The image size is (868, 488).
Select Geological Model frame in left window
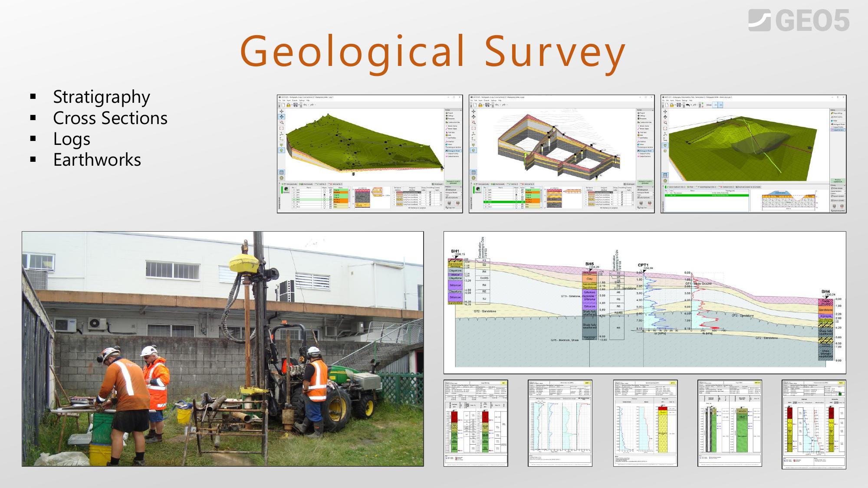pos(454,151)
